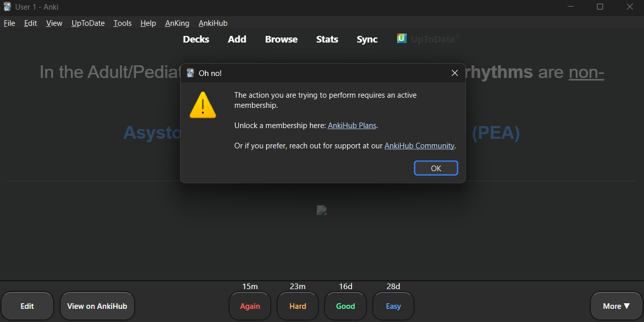Open the AnKing menu
This screenshot has width=644, height=322.
[177, 23]
